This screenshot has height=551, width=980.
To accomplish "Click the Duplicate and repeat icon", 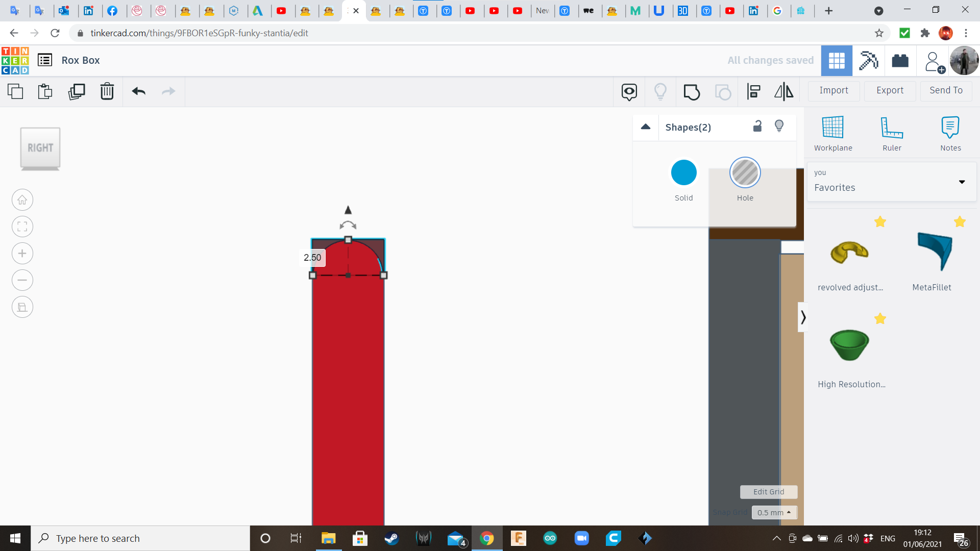I will point(77,92).
